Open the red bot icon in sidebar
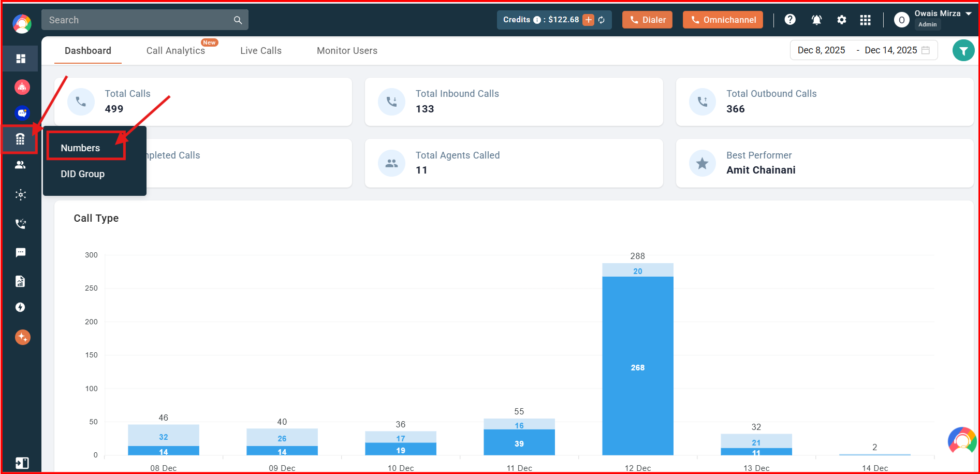980x474 pixels. (22, 87)
